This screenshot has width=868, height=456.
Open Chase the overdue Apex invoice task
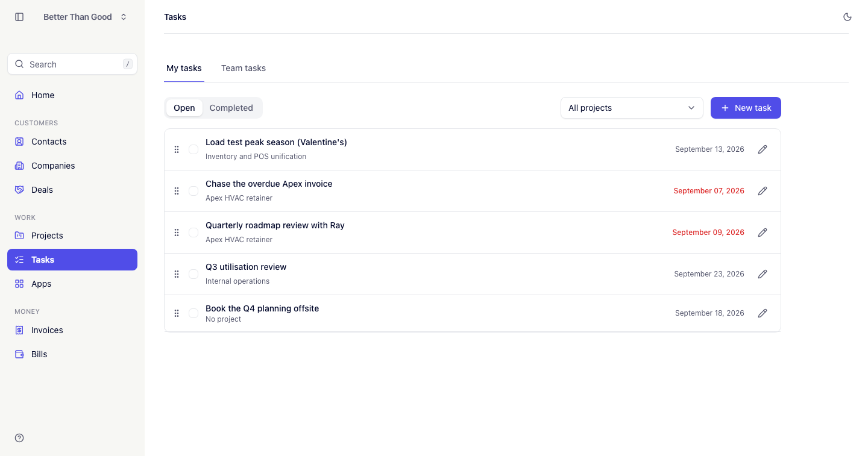[269, 184]
